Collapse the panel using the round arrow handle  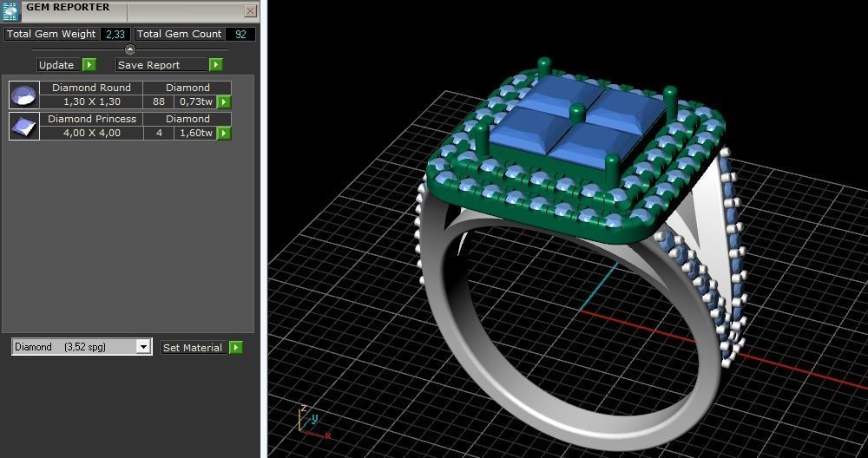[x=129, y=49]
